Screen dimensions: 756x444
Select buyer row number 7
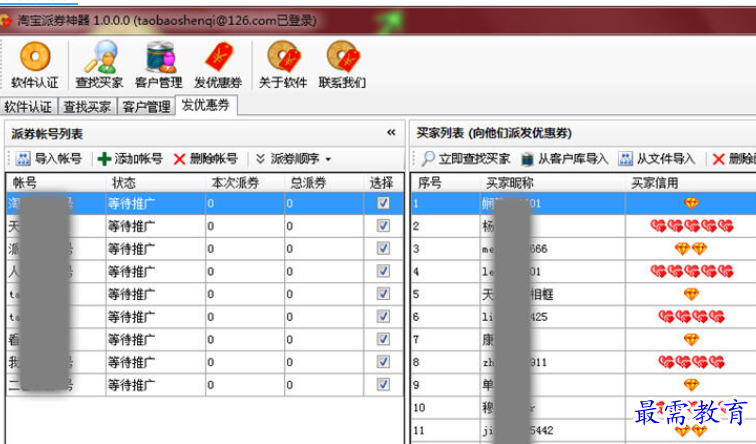point(583,339)
